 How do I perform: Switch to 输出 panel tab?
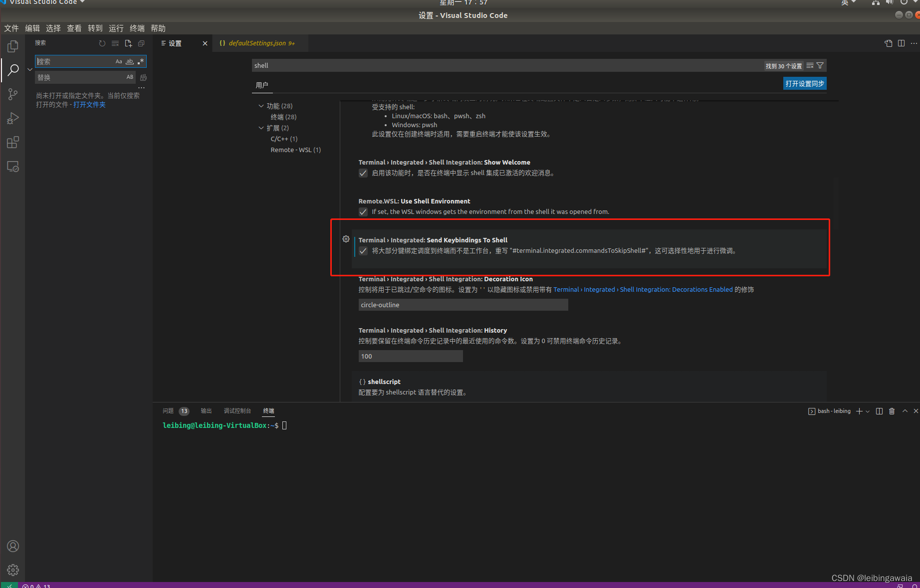click(206, 411)
